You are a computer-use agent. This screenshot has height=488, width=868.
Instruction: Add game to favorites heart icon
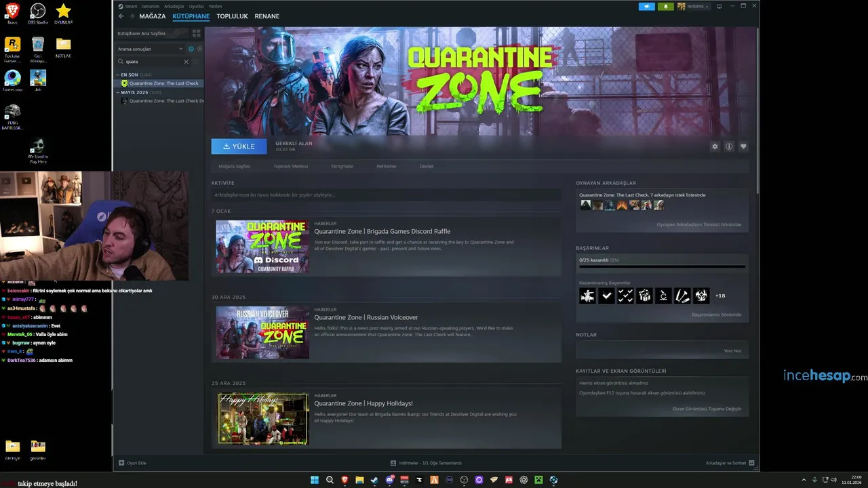coord(743,146)
